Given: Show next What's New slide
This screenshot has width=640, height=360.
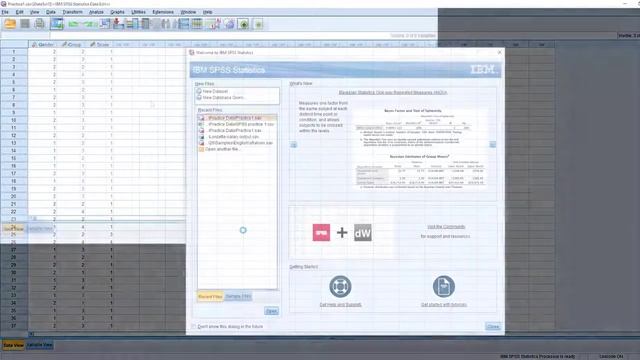Looking at the screenshot, I should tap(493, 144).
